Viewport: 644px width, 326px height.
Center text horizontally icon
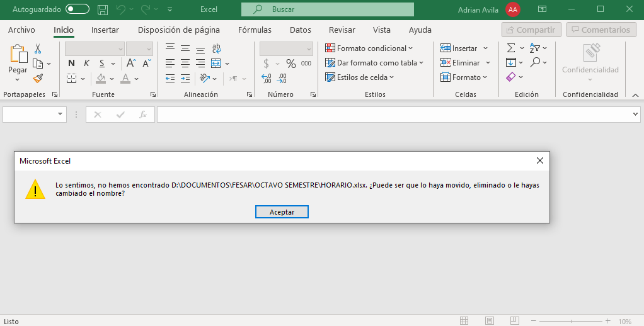point(185,64)
